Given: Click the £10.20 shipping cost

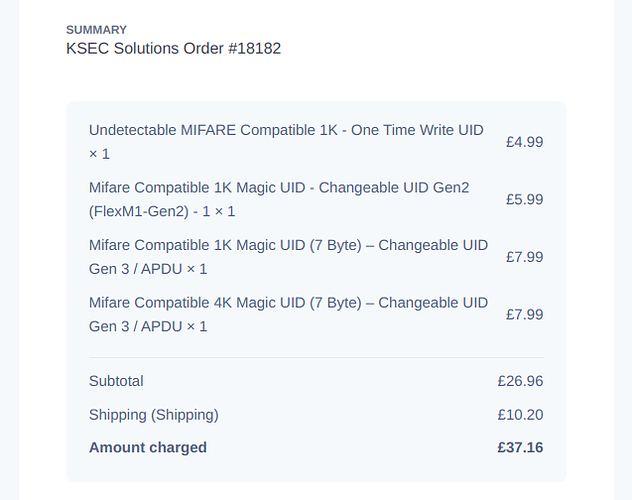Looking at the screenshot, I should pyautogui.click(x=520, y=415).
